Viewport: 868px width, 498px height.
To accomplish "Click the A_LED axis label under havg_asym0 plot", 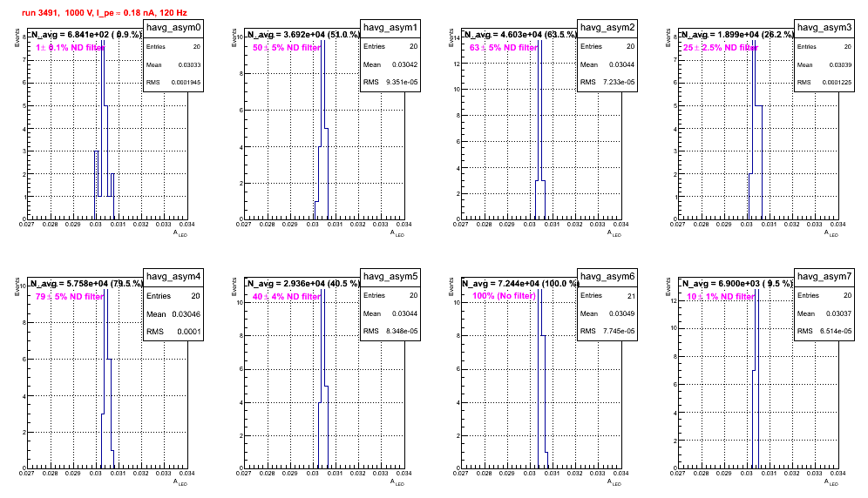I will 180,233.
